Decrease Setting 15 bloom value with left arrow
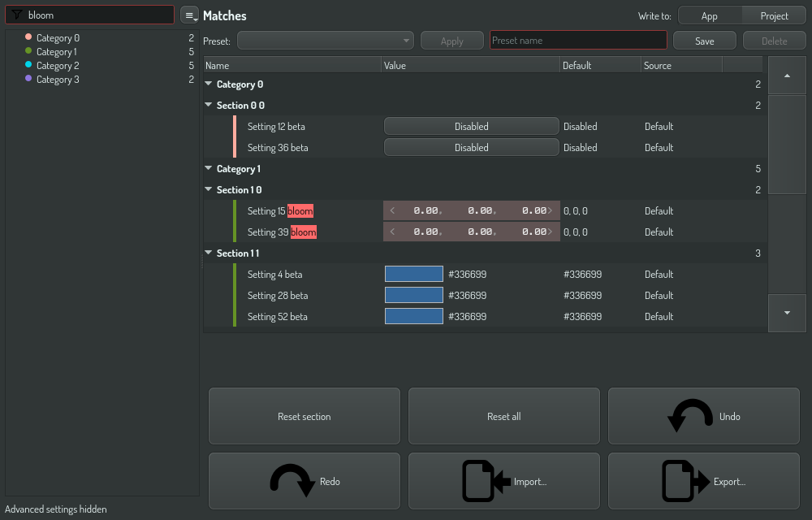The image size is (812, 520). pyautogui.click(x=392, y=210)
